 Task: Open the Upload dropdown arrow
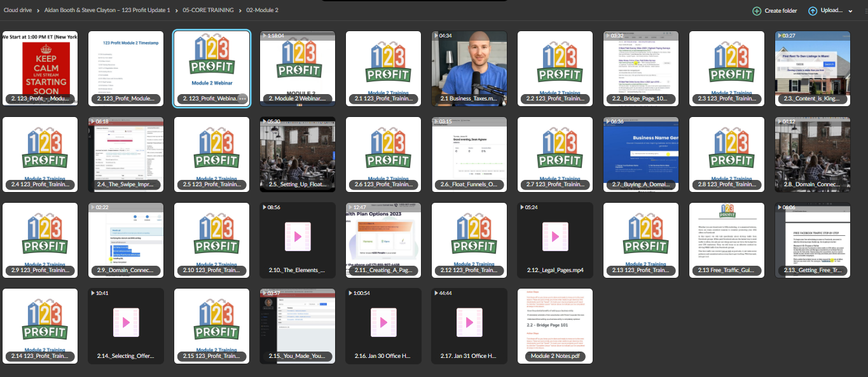tap(850, 11)
